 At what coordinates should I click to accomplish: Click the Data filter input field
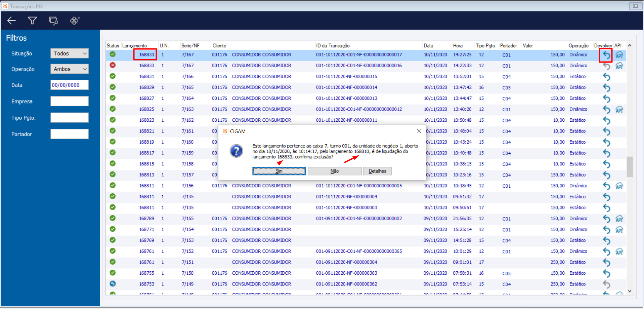click(x=70, y=85)
